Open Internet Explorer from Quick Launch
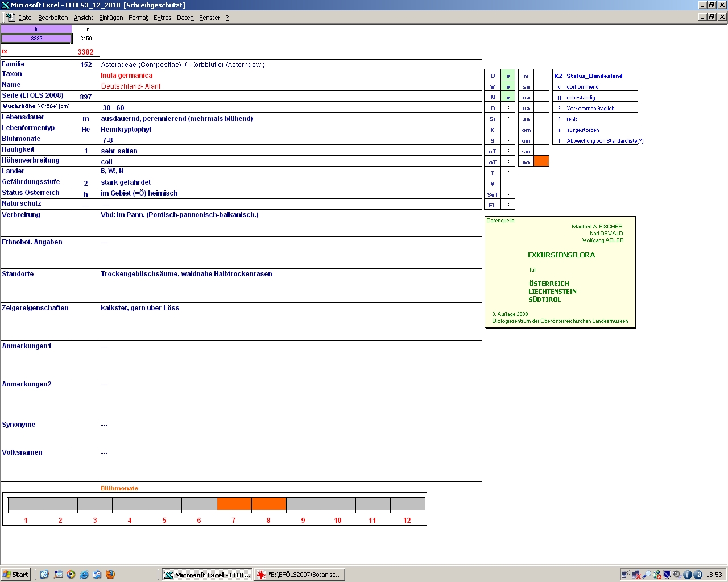 pyautogui.click(x=84, y=575)
